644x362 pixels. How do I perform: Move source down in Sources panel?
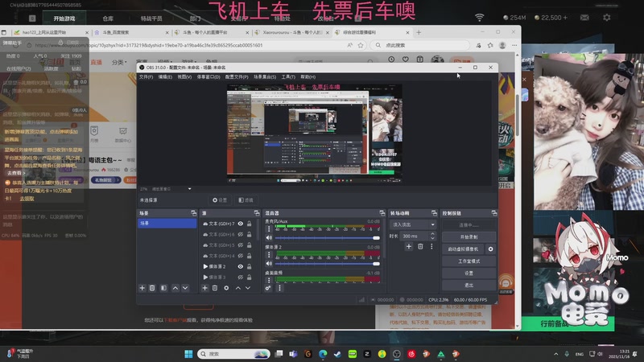coord(248,288)
